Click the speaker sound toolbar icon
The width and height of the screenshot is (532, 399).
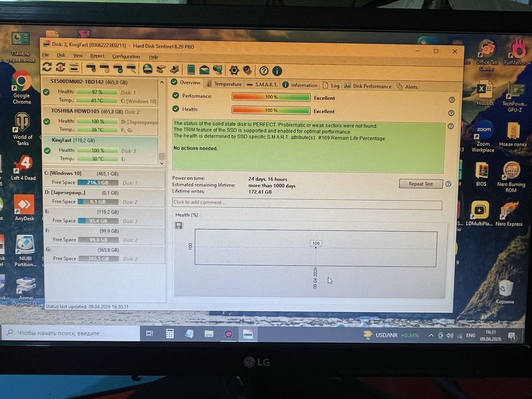point(247,70)
